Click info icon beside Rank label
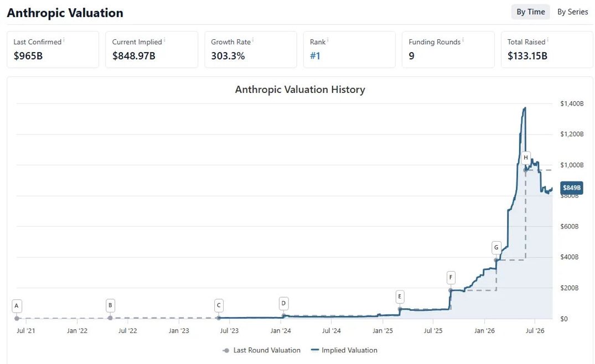 (328, 39)
